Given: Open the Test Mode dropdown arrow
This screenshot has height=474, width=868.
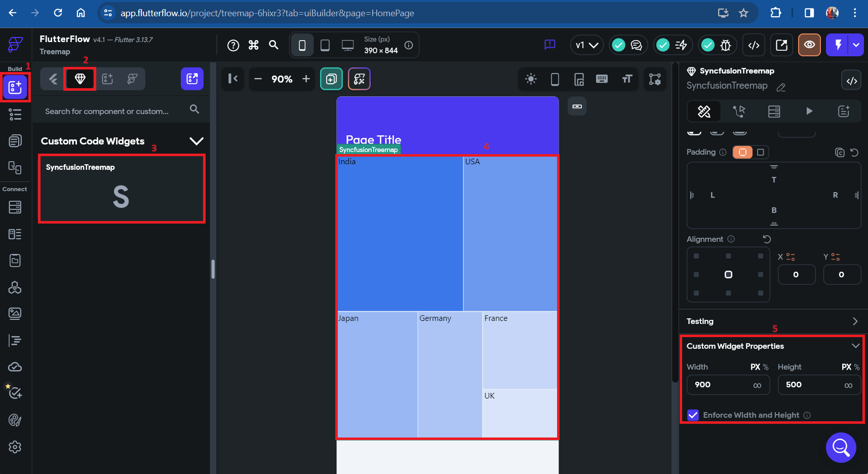Looking at the screenshot, I should tap(856, 45).
